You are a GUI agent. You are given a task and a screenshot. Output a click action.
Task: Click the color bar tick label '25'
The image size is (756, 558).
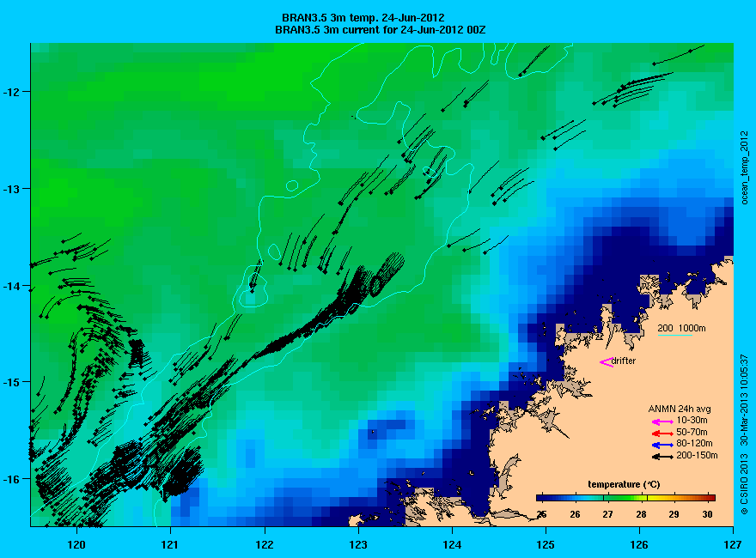pos(541,514)
